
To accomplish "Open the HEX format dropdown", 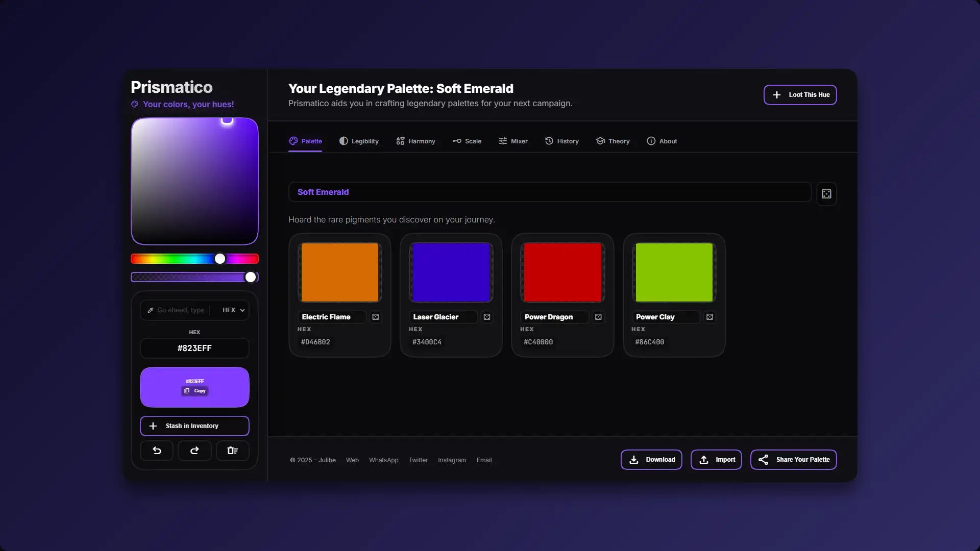I will pos(233,310).
